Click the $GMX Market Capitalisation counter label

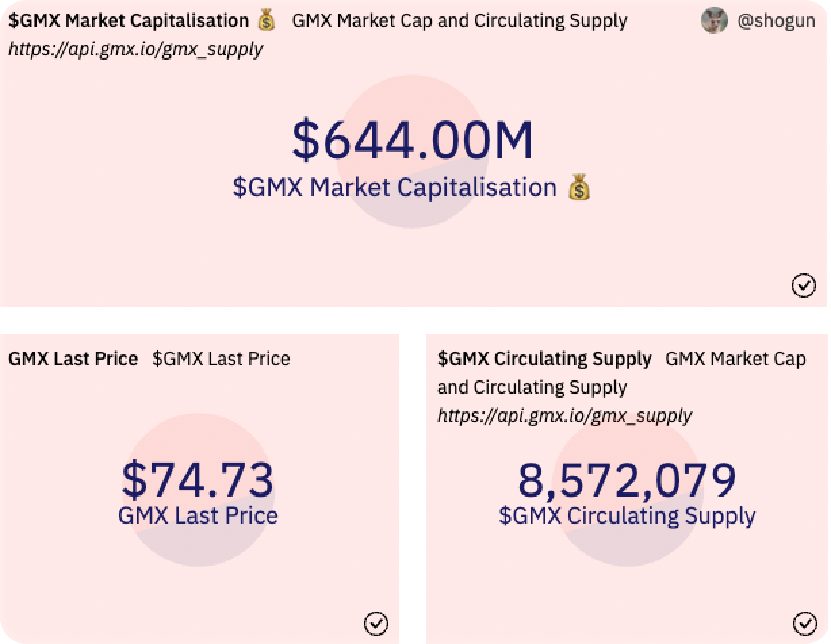395,187
